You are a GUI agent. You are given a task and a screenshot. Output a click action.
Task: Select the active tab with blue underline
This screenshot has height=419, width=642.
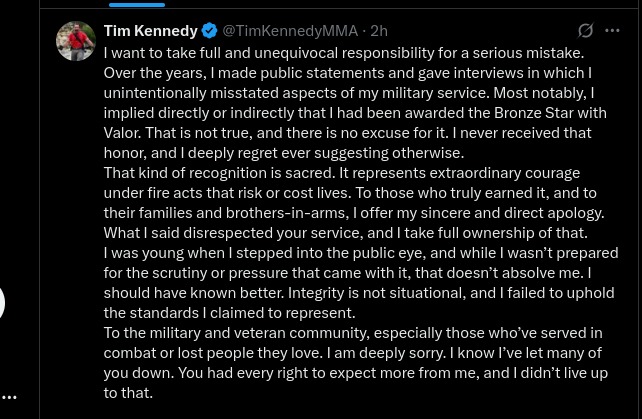137,4
